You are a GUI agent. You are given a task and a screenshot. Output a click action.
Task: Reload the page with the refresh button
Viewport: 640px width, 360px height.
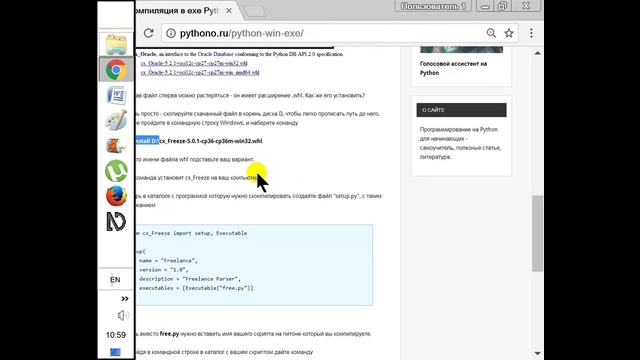(148, 33)
